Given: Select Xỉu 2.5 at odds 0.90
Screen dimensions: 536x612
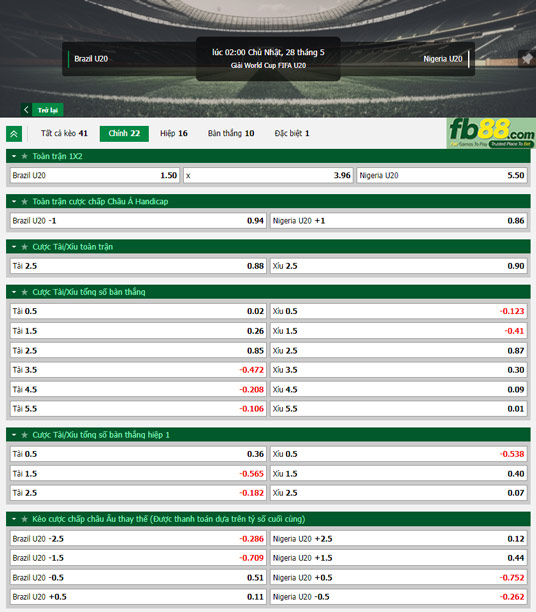Looking at the screenshot, I should (x=399, y=266).
